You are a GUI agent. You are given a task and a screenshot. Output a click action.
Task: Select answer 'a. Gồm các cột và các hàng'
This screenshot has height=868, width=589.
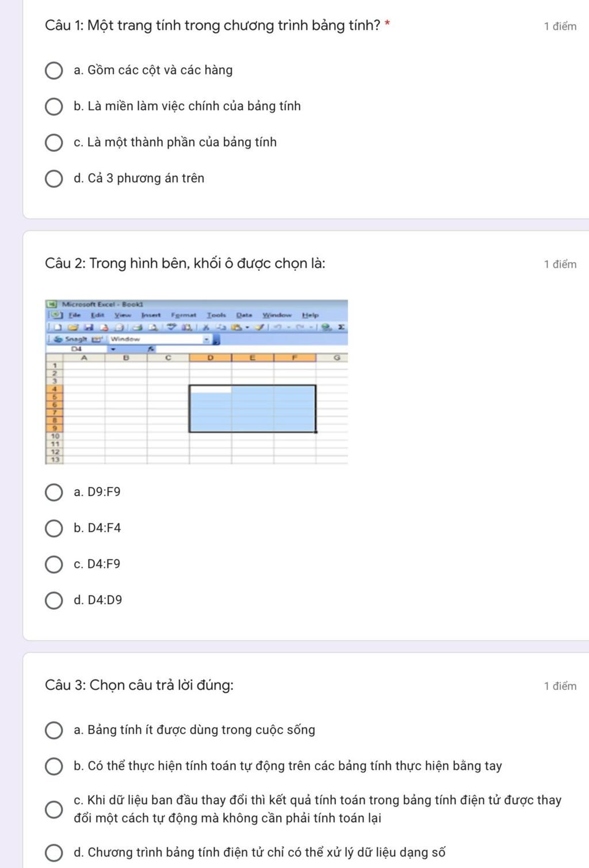(x=54, y=71)
